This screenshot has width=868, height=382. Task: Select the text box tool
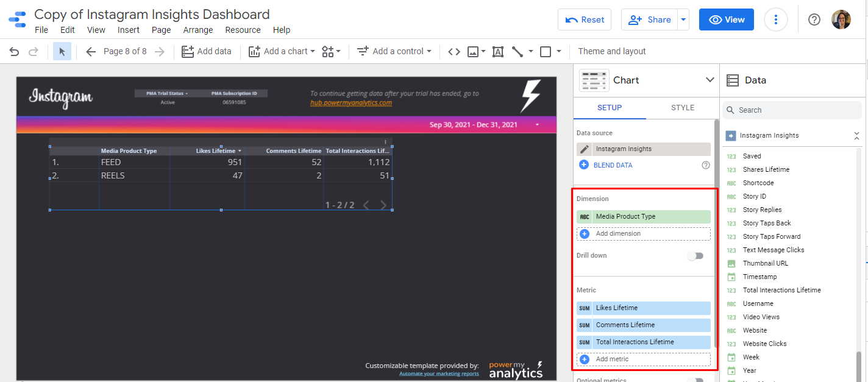pyautogui.click(x=498, y=52)
